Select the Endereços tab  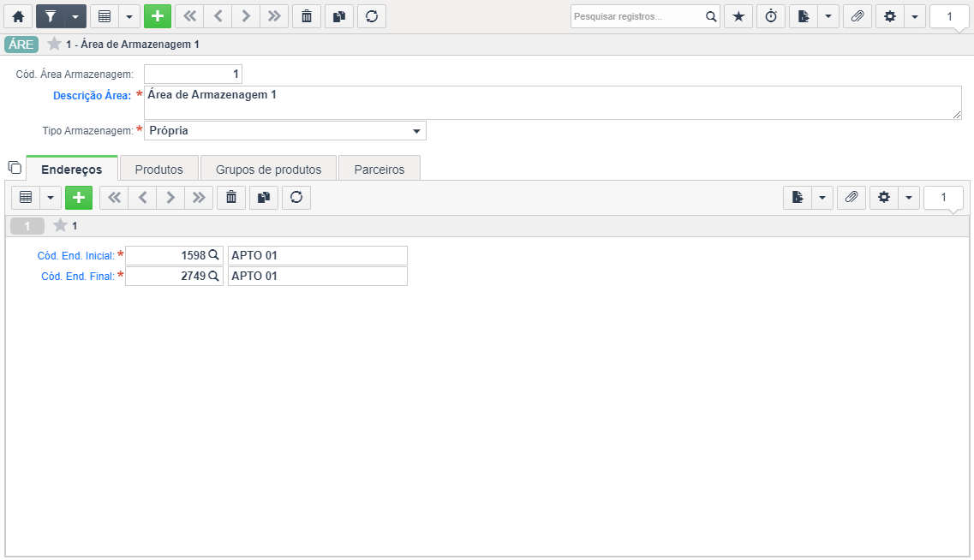point(71,169)
